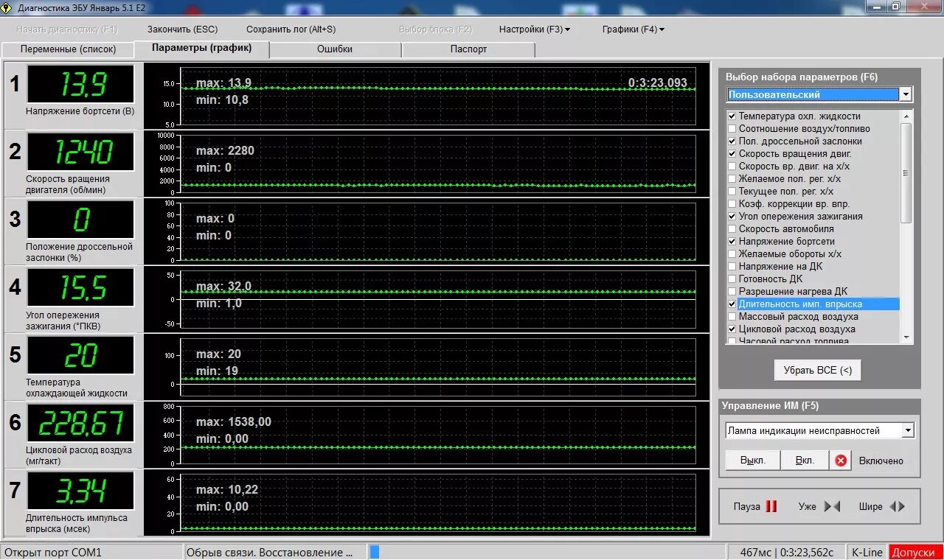Screen dimensions: 944x560
Task: Uncheck Напряжение бортсети parameter
Action: click(732, 242)
